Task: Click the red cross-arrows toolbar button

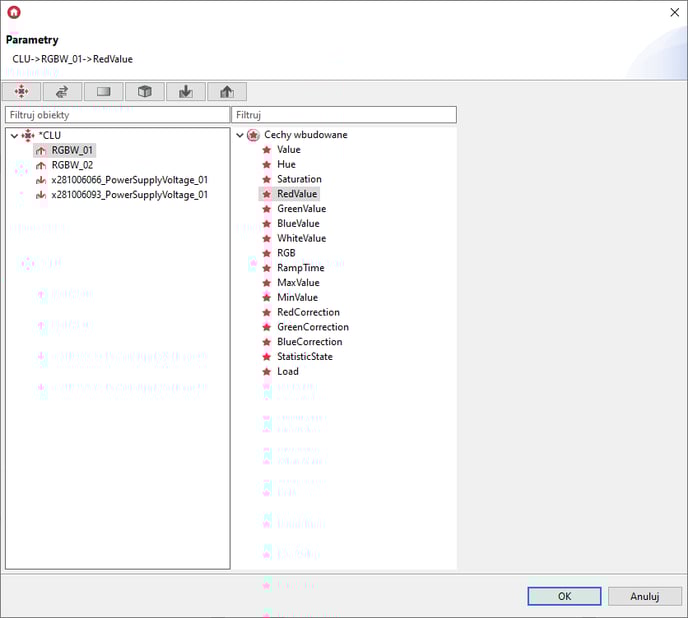Action: pyautogui.click(x=23, y=92)
